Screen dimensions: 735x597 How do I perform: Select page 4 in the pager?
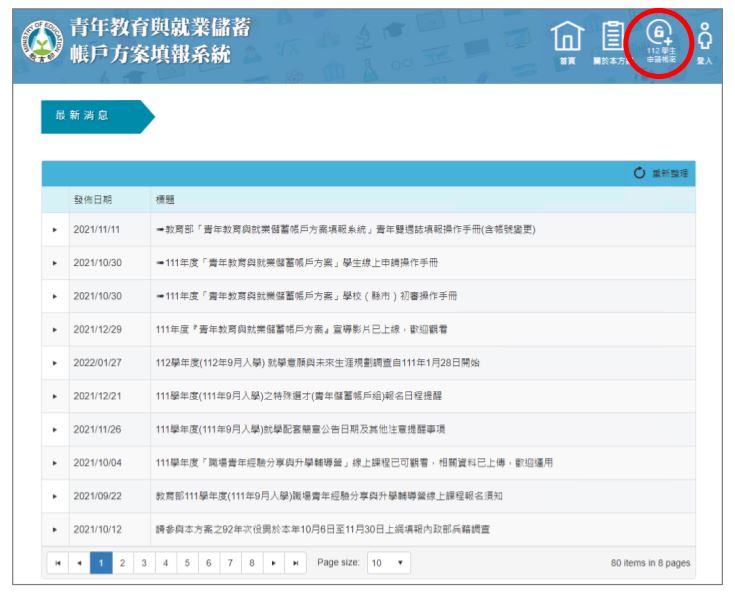165,563
